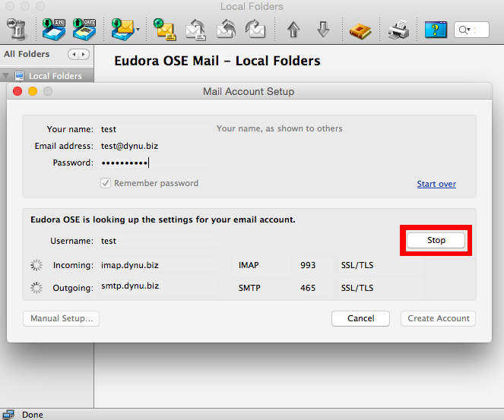
Task: Click the Reply envelope icon
Action: pyautogui.click(x=196, y=29)
